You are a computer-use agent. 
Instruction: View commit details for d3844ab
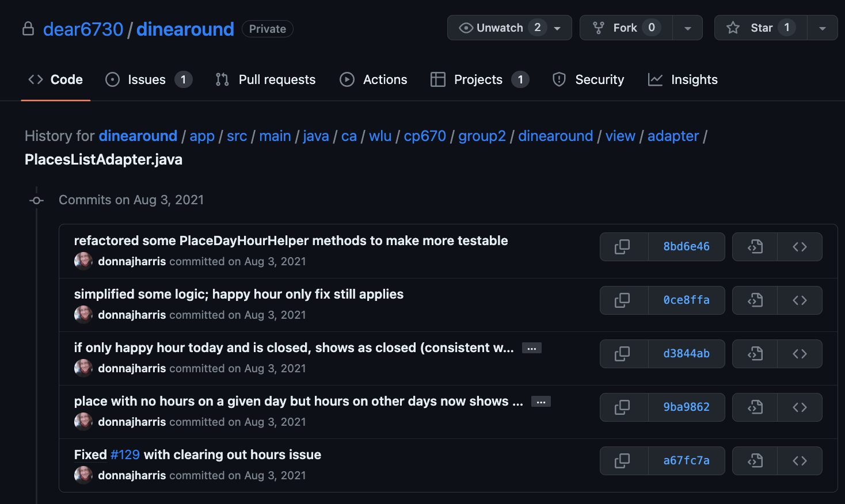pyautogui.click(x=687, y=353)
